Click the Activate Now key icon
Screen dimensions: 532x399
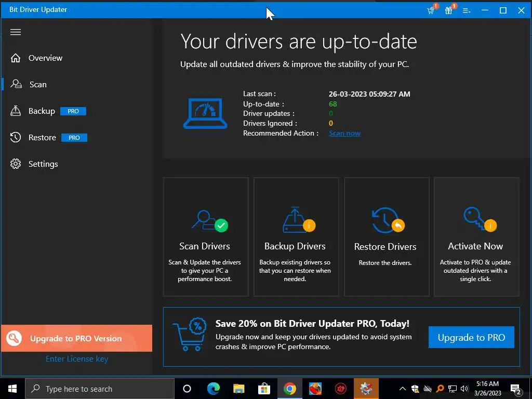click(x=480, y=219)
